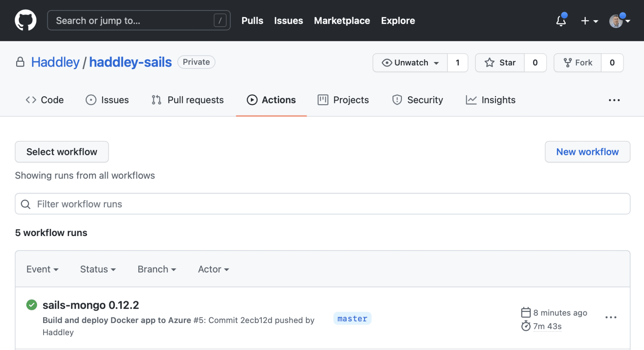This screenshot has height=350, width=644.
Task: Open the three-dot menu for sails-mongo run
Action: coord(611,317)
